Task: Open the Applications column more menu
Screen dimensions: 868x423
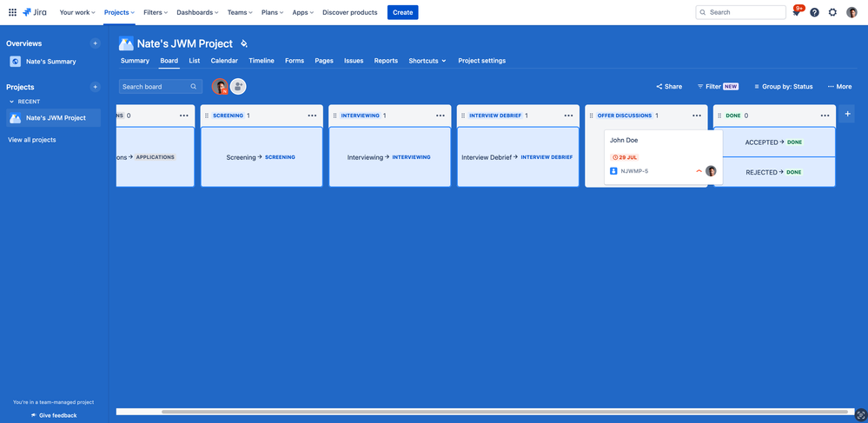Action: click(x=184, y=116)
